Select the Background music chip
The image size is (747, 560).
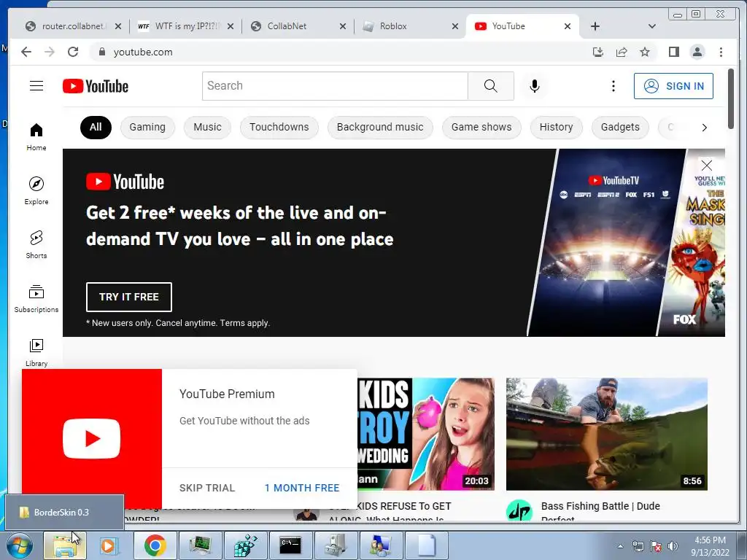click(x=380, y=127)
